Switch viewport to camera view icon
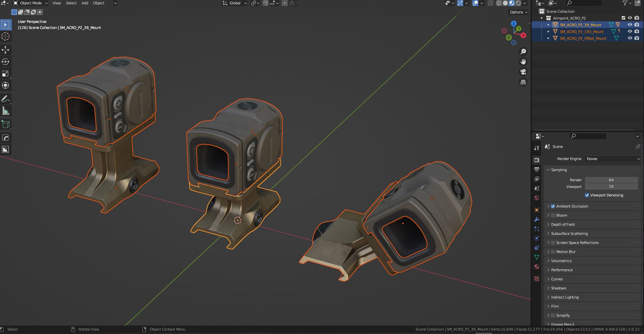Viewport: 644px width, 334px height. pyautogui.click(x=523, y=72)
